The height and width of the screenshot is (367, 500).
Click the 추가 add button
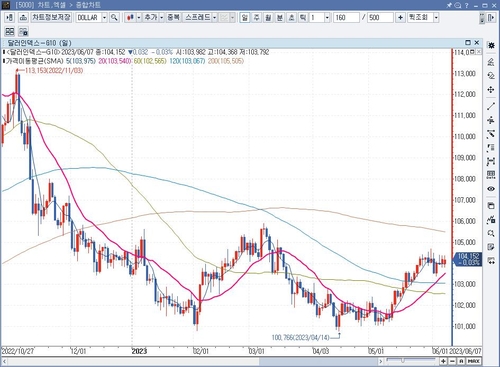point(150,17)
